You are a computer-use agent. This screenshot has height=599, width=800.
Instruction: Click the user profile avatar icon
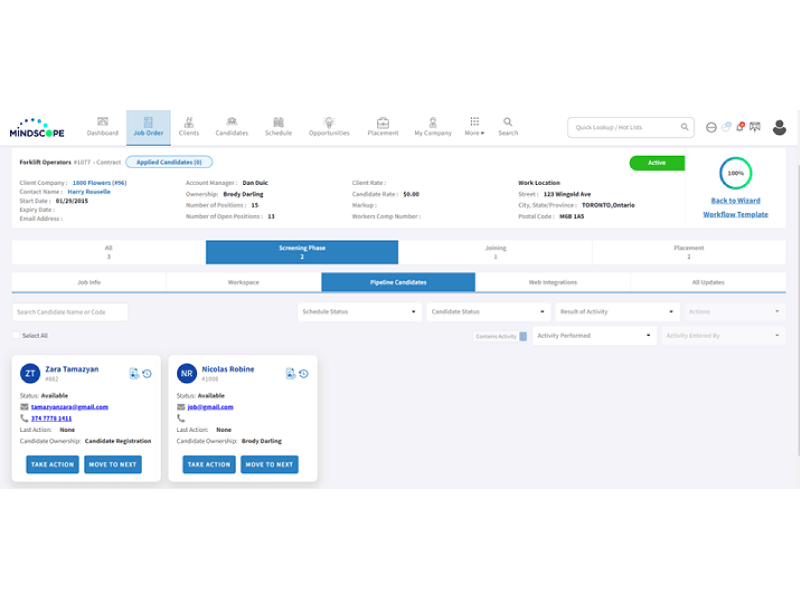coord(780,127)
